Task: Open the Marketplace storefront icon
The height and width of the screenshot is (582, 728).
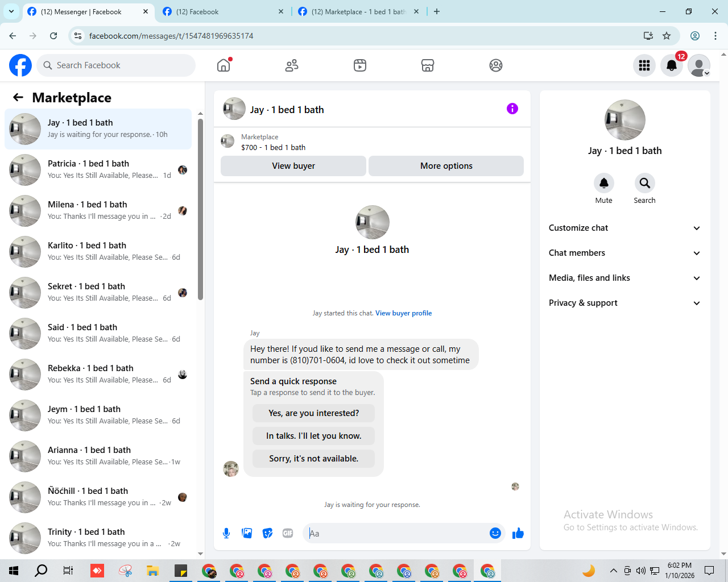Action: 428,65
